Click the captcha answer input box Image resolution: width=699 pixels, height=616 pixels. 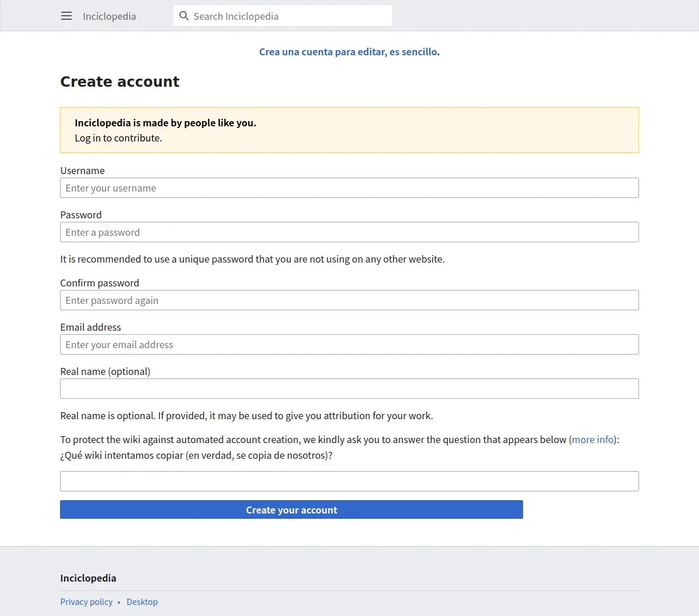pyautogui.click(x=349, y=482)
